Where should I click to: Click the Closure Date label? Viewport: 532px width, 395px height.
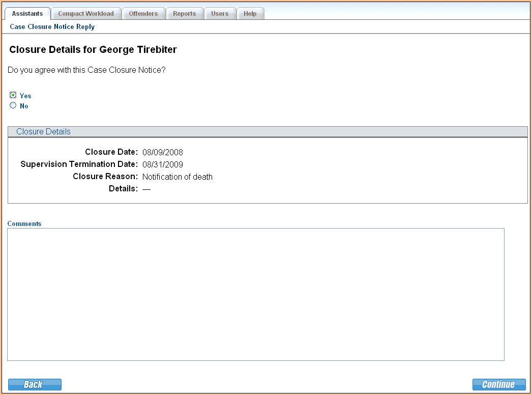[111, 152]
